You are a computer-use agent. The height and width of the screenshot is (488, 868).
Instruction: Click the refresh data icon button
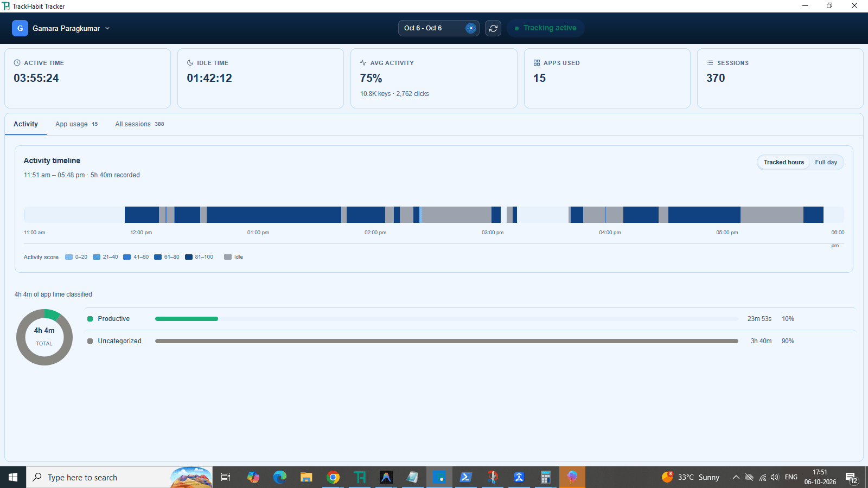(x=493, y=28)
